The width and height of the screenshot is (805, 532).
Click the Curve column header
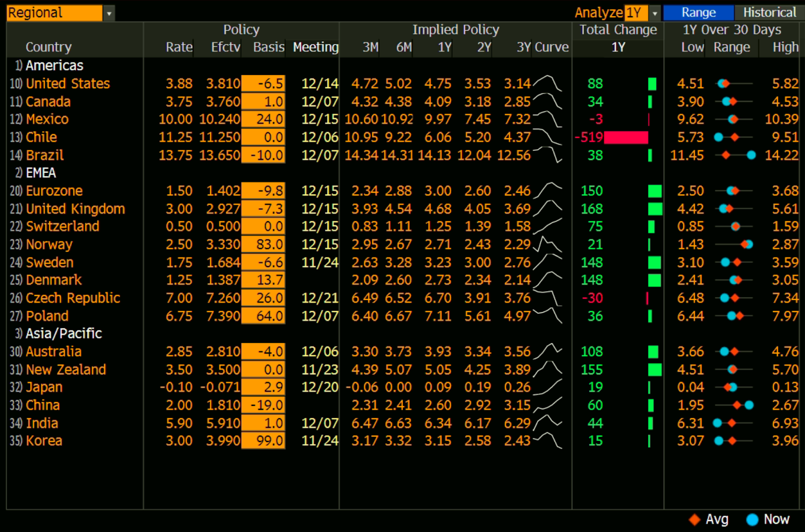[551, 47]
